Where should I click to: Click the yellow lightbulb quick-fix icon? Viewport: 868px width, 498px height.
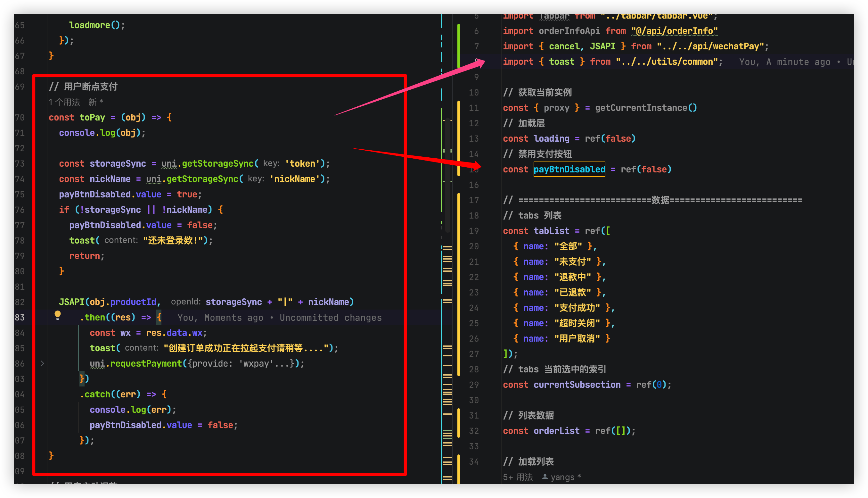point(57,315)
